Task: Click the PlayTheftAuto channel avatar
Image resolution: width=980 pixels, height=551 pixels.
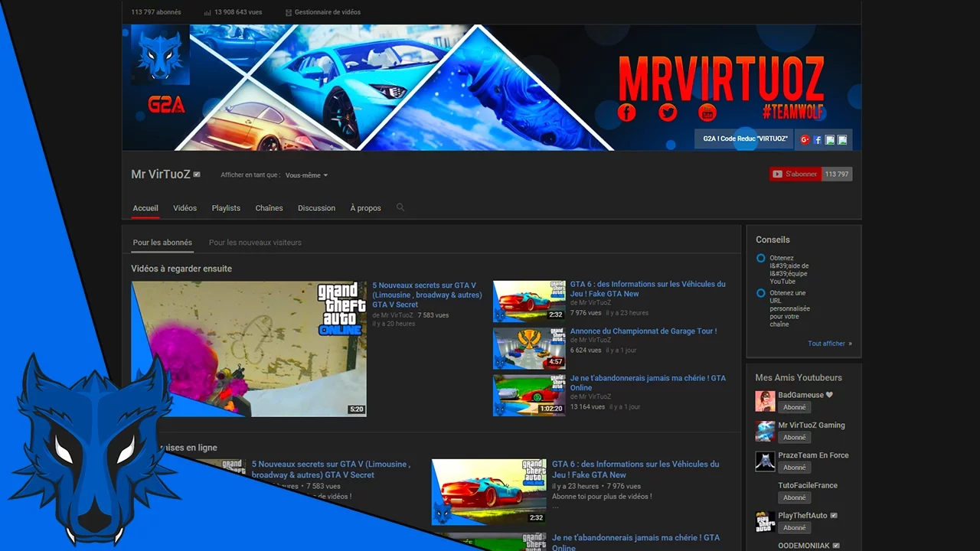Action: pos(765,521)
